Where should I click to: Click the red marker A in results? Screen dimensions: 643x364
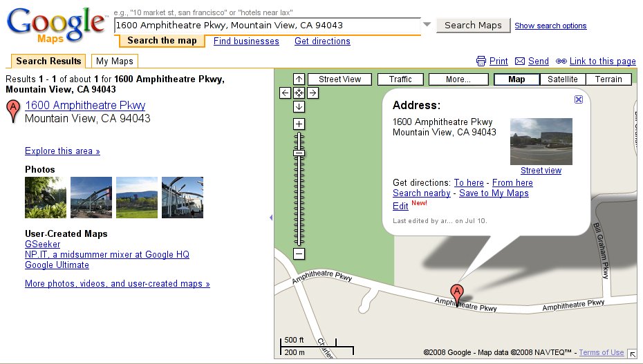(14, 111)
